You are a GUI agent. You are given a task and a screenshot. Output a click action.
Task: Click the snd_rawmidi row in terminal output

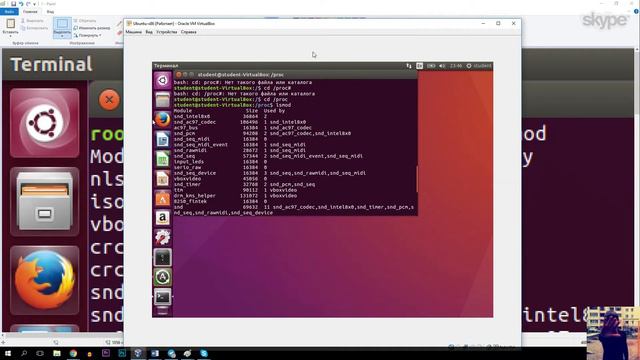pyautogui.click(x=240, y=150)
